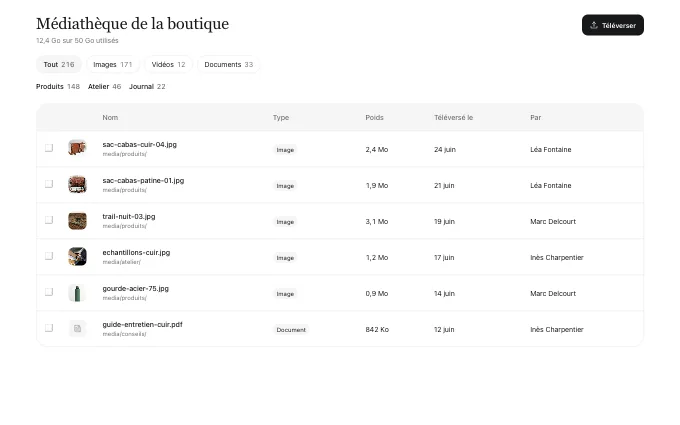Click media/atelier/ path under echantillons-cuir.jpg
Image resolution: width=680 pixels, height=425 pixels.
pos(121,262)
